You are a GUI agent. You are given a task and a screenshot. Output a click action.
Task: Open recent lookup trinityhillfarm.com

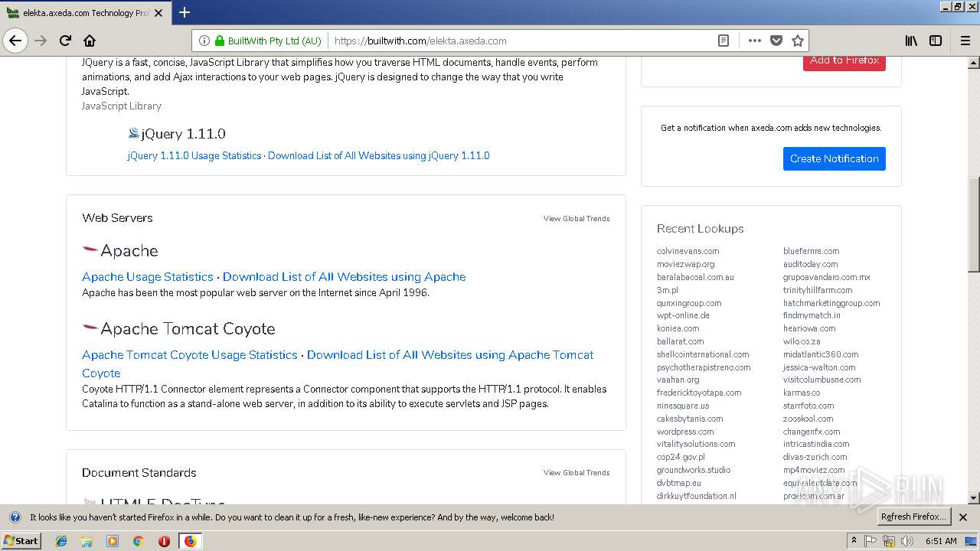point(817,290)
